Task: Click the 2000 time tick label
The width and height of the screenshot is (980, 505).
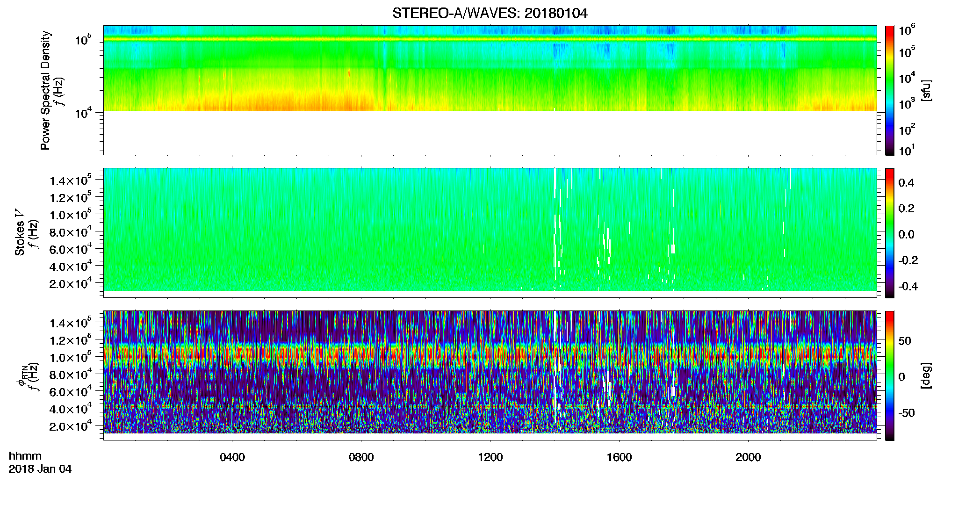Action: [749, 457]
